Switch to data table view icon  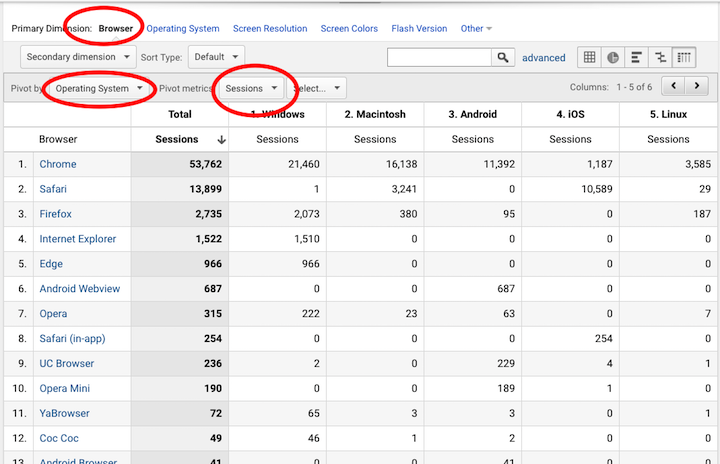589,57
